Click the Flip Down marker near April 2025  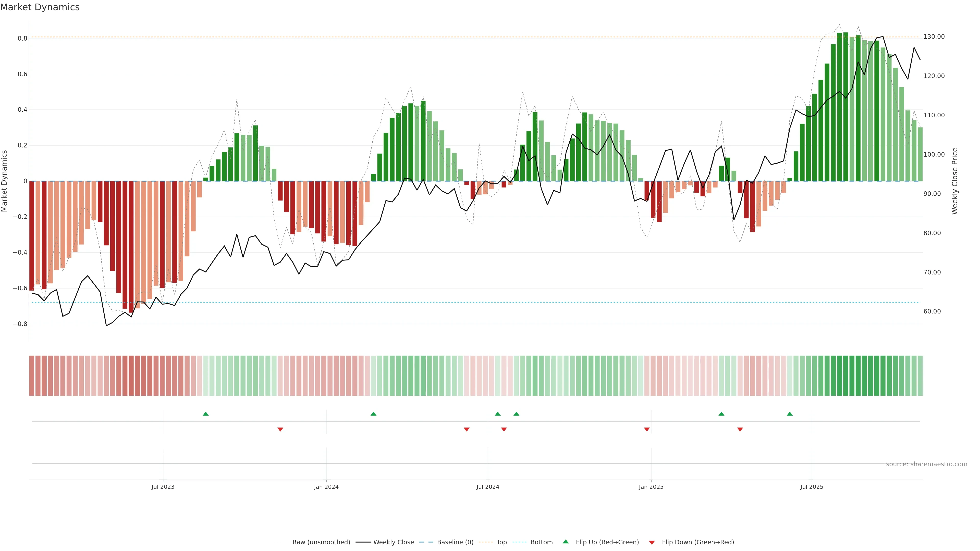(x=740, y=429)
